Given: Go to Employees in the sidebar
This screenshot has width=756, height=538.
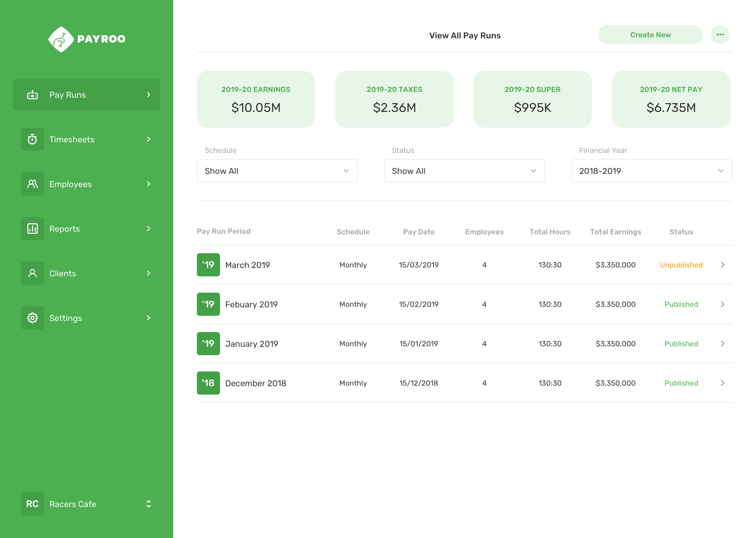Looking at the screenshot, I should (x=87, y=184).
